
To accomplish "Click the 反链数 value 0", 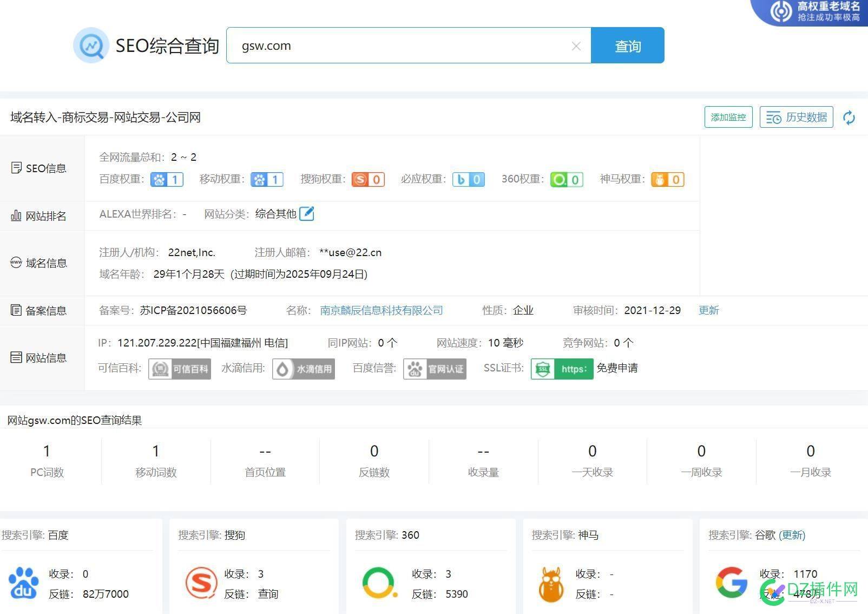I will pyautogui.click(x=374, y=451).
